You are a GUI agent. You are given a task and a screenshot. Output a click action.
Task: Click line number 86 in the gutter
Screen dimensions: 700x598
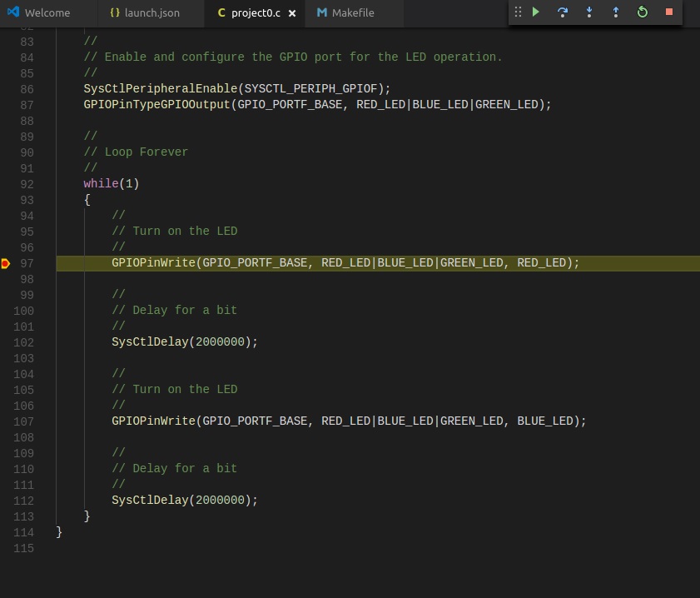27,89
